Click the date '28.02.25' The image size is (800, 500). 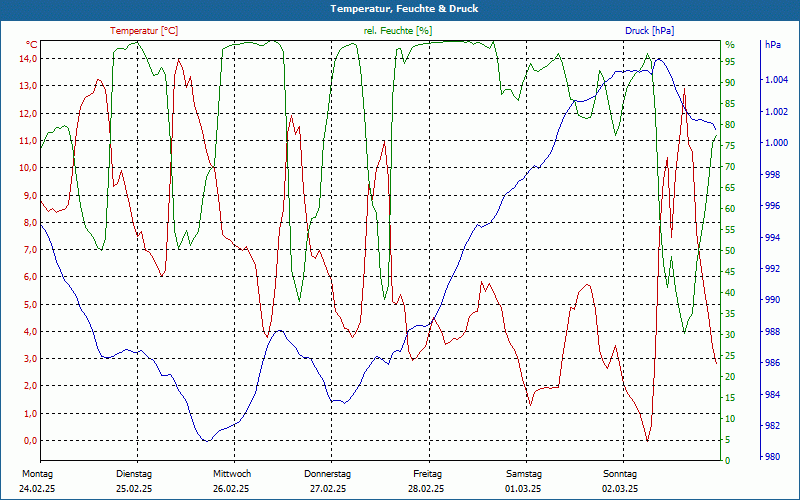tap(426, 489)
